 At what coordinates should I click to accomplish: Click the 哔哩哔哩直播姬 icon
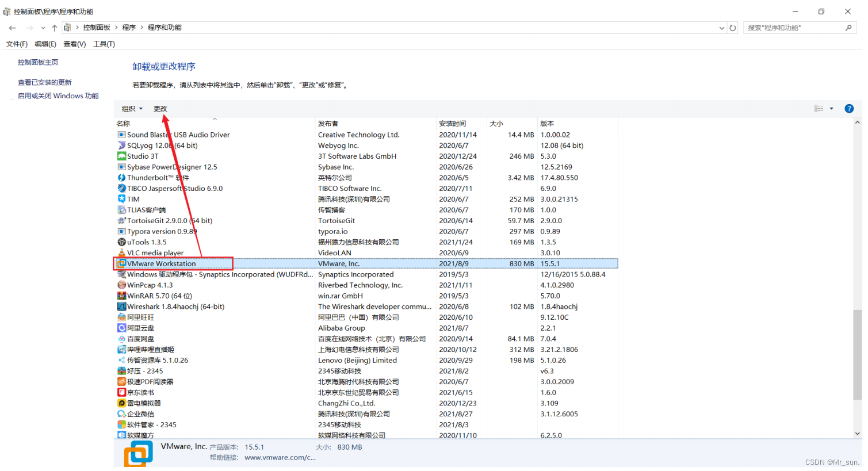[121, 349]
